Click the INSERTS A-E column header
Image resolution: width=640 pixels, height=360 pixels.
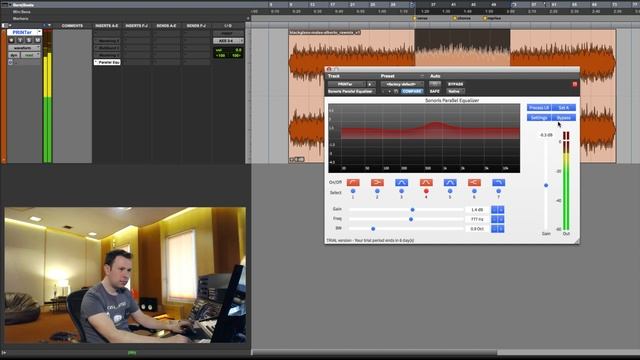tap(107, 26)
